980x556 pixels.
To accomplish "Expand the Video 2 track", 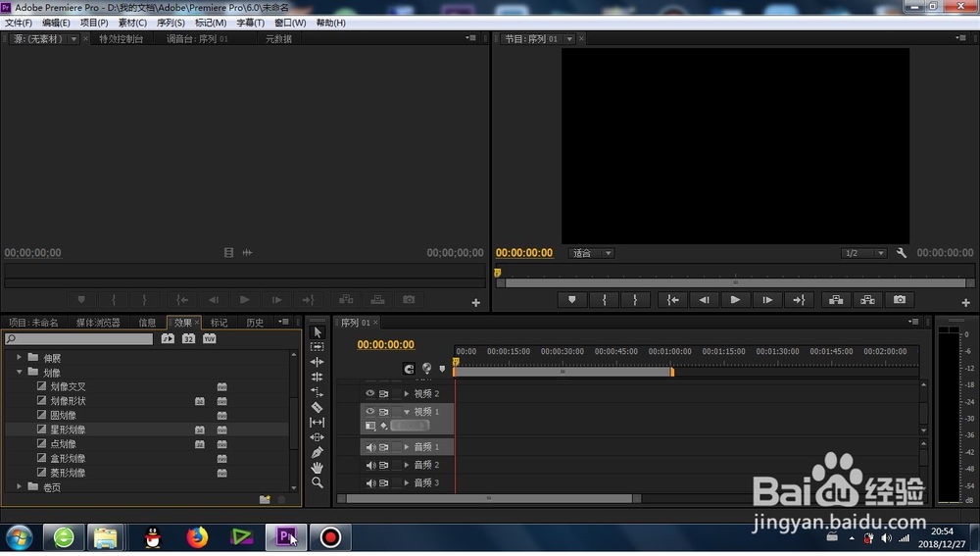I will click(x=407, y=393).
